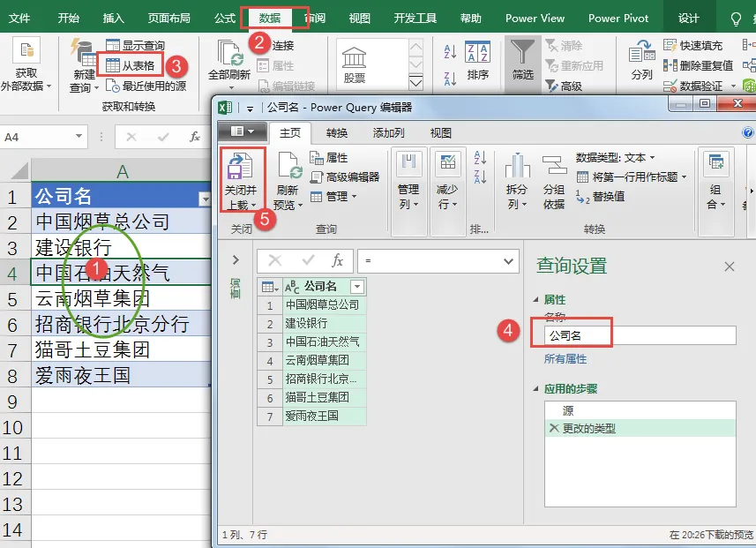Open the 排序 sort dialog
Image resolution: width=756 pixels, height=548 pixels.
point(477,61)
